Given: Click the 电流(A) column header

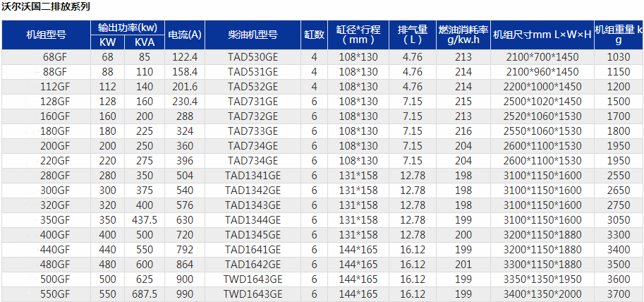Looking at the screenshot, I should point(185,35).
